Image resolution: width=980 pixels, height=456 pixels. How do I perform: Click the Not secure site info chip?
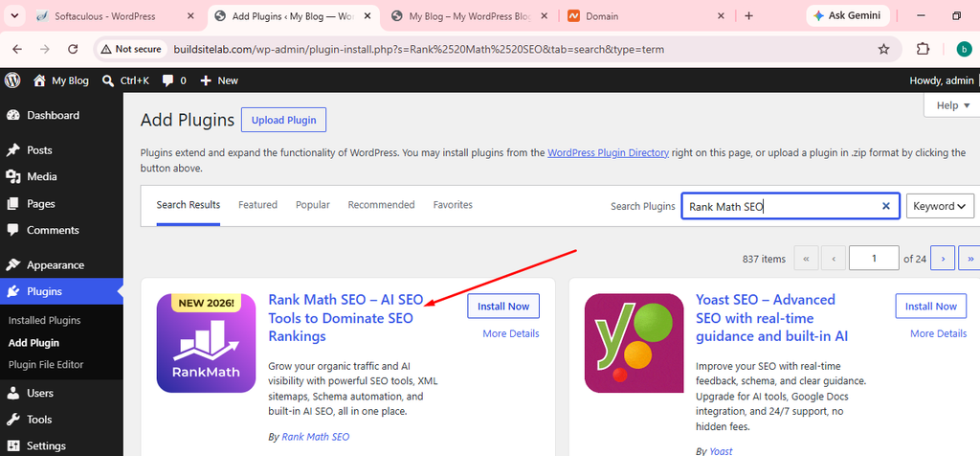pyautogui.click(x=131, y=50)
